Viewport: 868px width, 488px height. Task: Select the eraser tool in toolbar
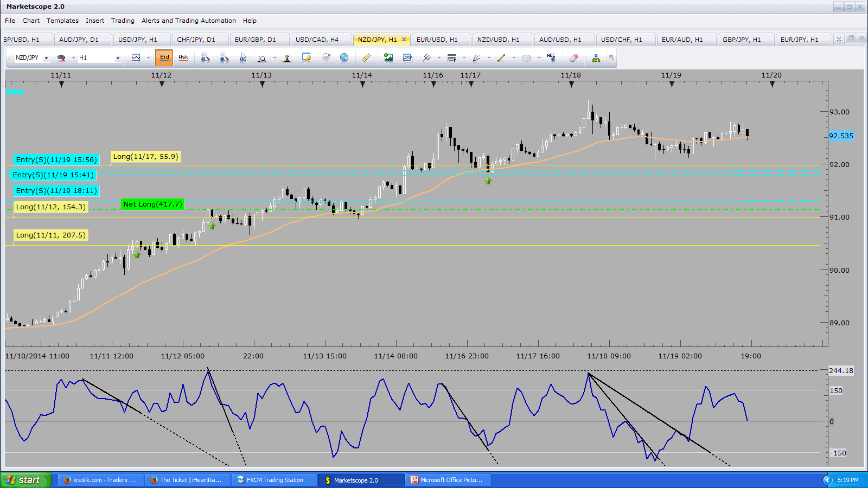pos(574,57)
